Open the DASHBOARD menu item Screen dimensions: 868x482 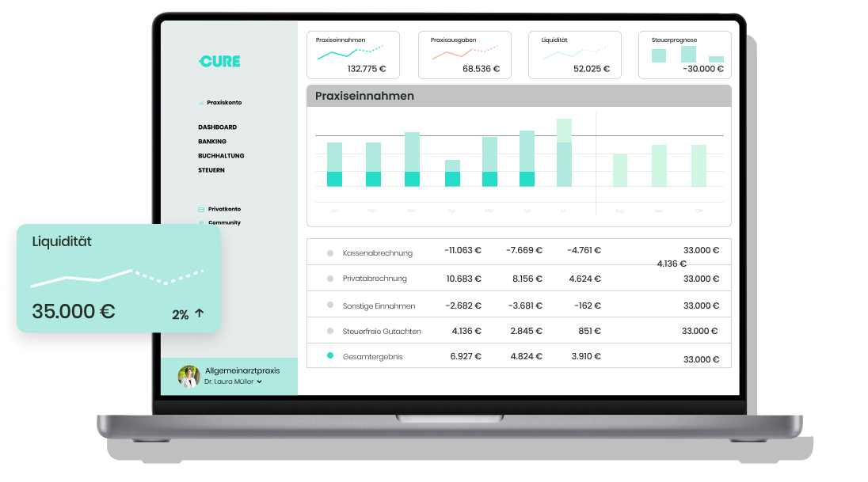217,127
